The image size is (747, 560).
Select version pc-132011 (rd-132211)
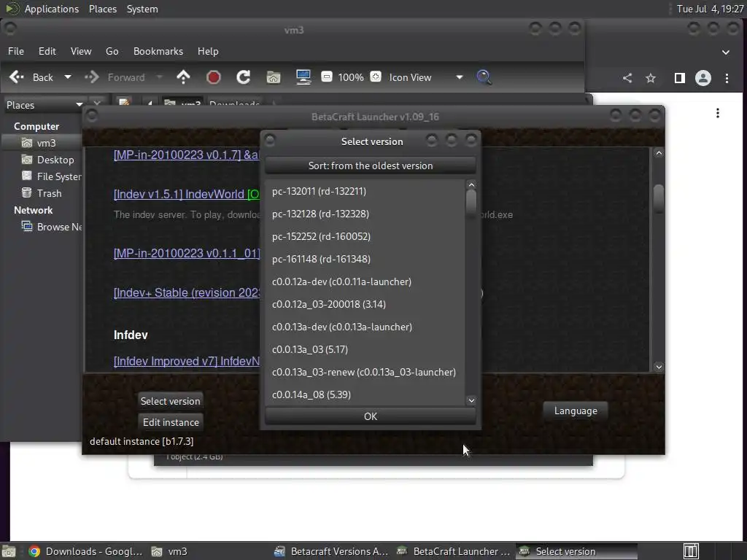tap(365, 191)
